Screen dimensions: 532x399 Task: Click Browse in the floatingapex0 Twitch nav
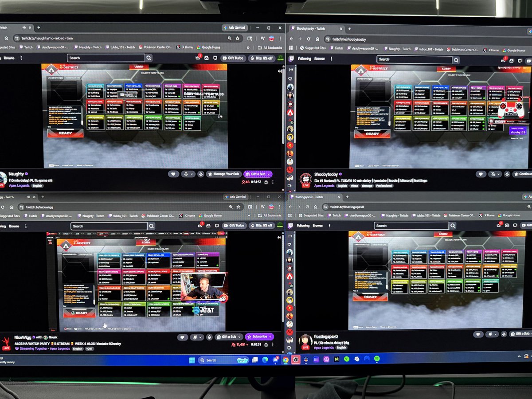(x=318, y=226)
